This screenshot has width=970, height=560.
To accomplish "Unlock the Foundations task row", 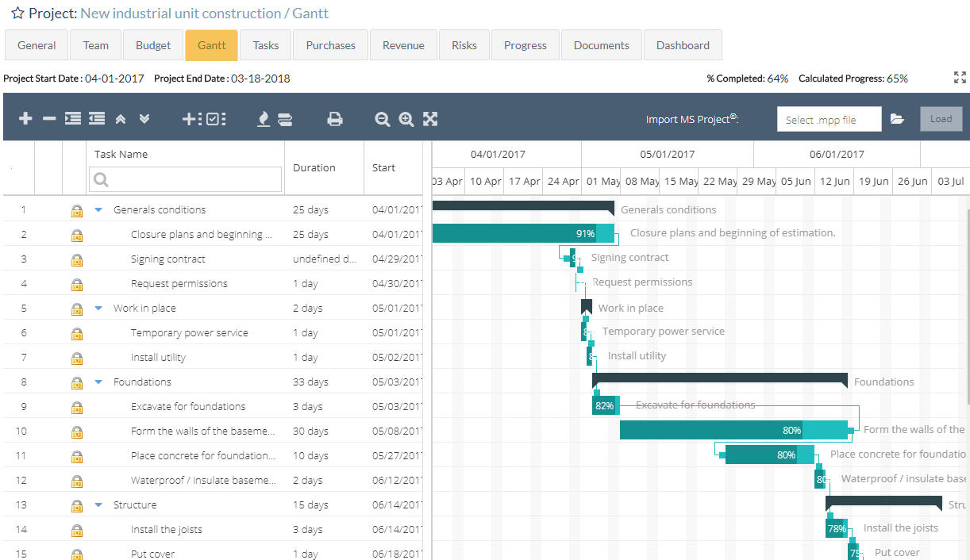I will [76, 382].
